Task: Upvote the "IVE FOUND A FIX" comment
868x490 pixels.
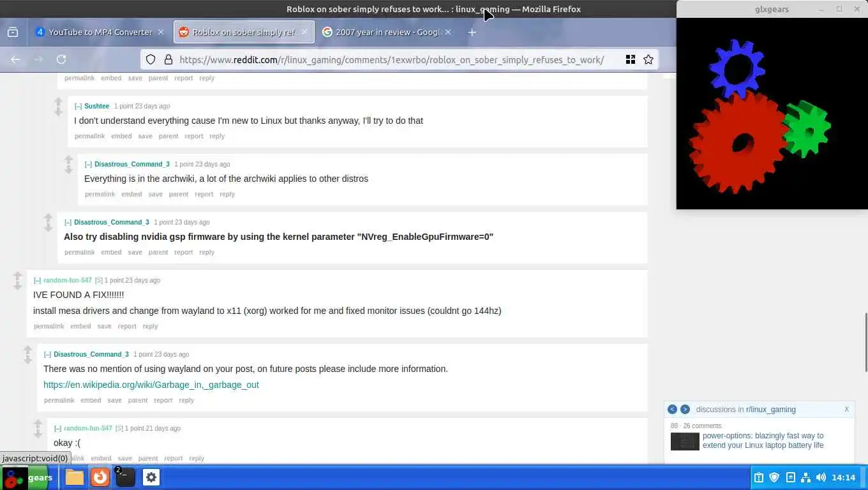Action: click(x=17, y=276)
